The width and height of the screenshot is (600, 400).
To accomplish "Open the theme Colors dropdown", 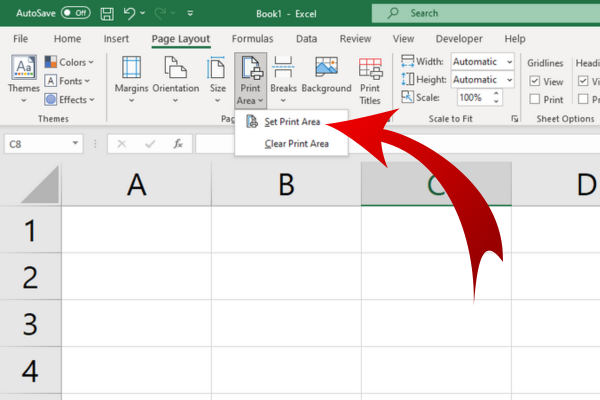I will point(69,62).
